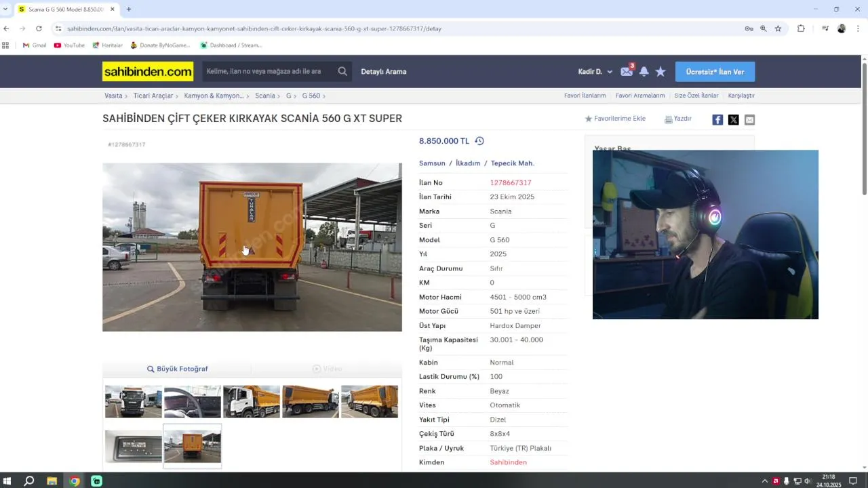Open Karşılaştır
868x488 pixels.
coord(741,96)
